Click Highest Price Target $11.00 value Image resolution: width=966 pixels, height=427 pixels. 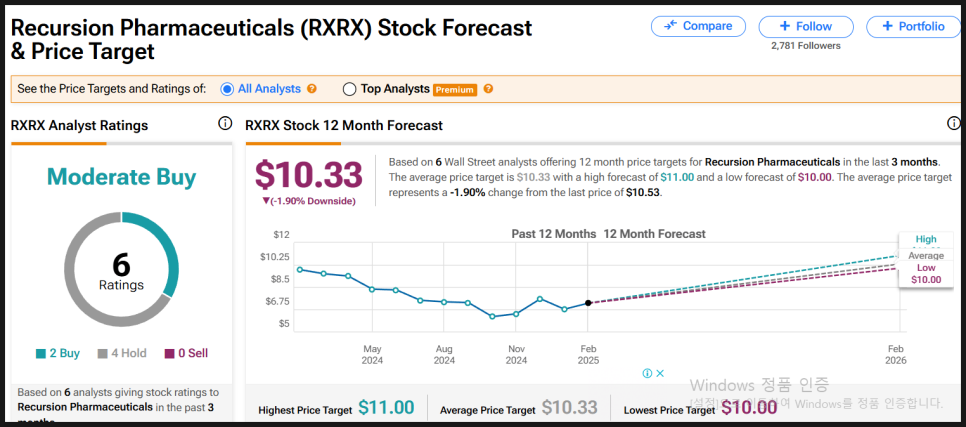coord(386,407)
